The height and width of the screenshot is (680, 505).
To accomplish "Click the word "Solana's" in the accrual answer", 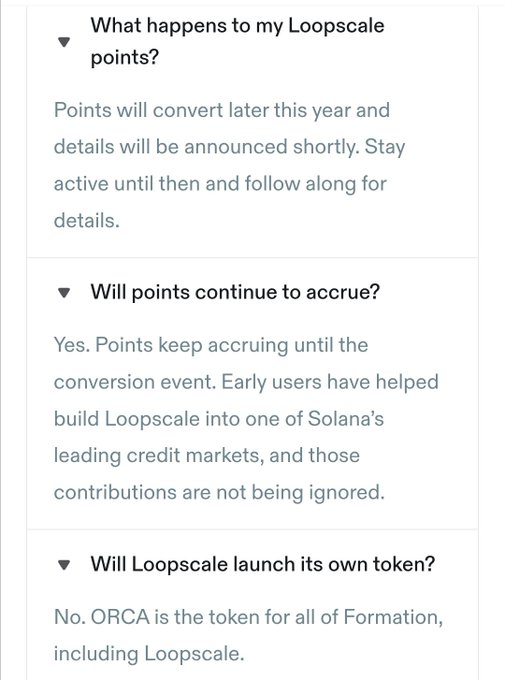I will 346,419.
